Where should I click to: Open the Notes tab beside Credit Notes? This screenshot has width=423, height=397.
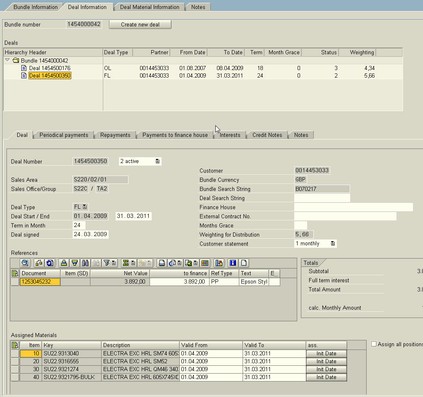tap(301, 135)
